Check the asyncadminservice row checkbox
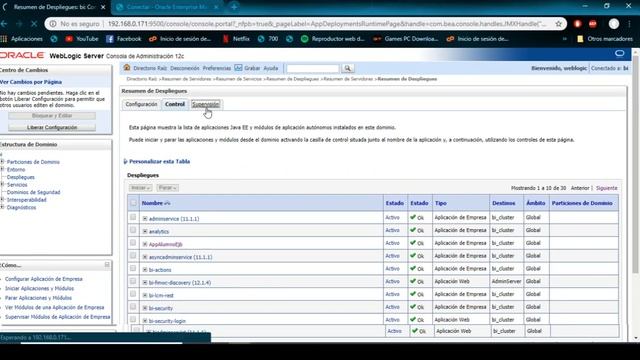 coord(133,256)
